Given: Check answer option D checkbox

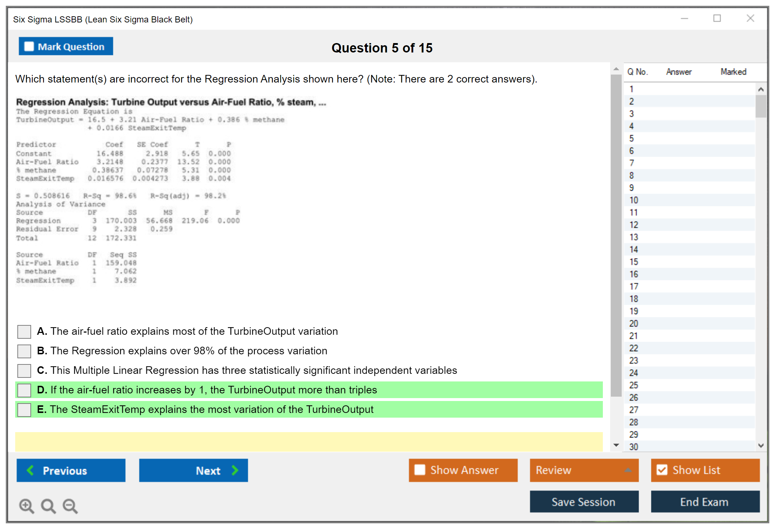Looking at the screenshot, I should [x=24, y=390].
